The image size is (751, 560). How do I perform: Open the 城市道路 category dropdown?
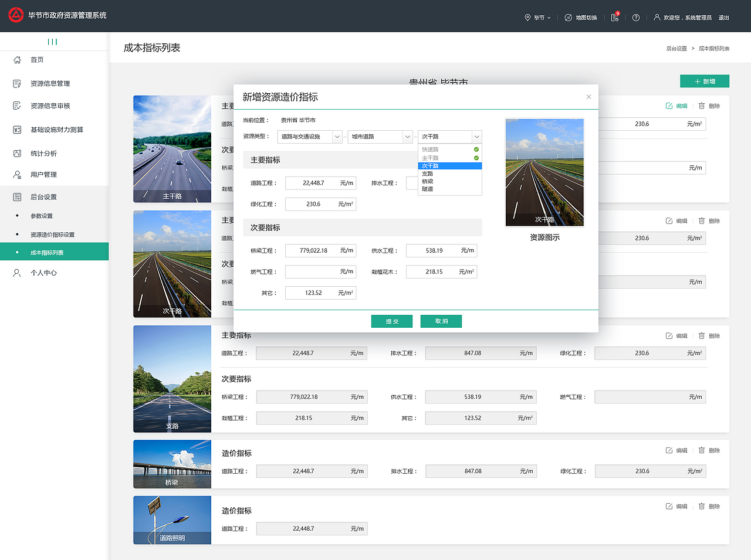(380, 137)
